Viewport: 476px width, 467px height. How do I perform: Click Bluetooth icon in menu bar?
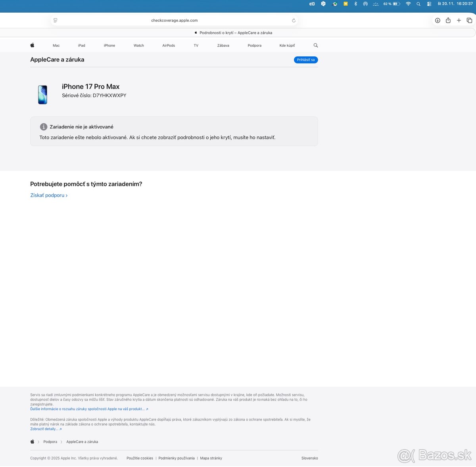pos(356,4)
